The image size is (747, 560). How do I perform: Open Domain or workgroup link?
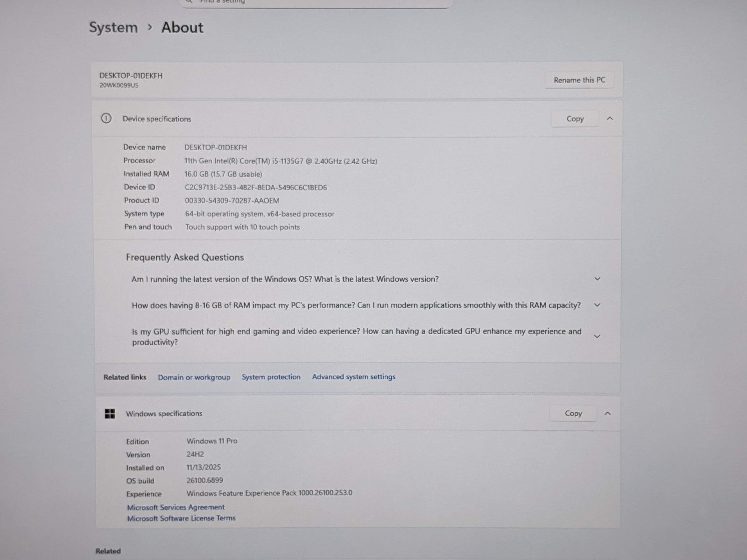point(194,377)
